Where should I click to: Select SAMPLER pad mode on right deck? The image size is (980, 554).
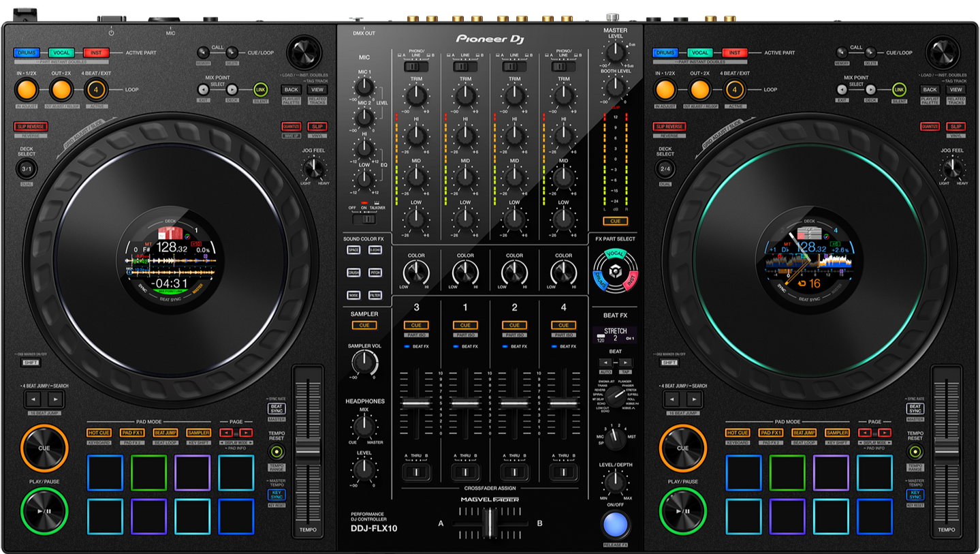837,433
